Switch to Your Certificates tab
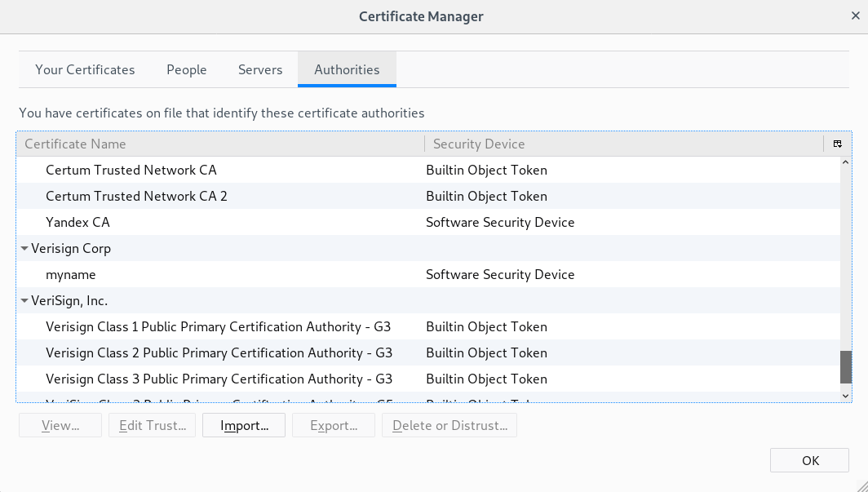The width and height of the screenshot is (868, 492). (x=85, y=69)
